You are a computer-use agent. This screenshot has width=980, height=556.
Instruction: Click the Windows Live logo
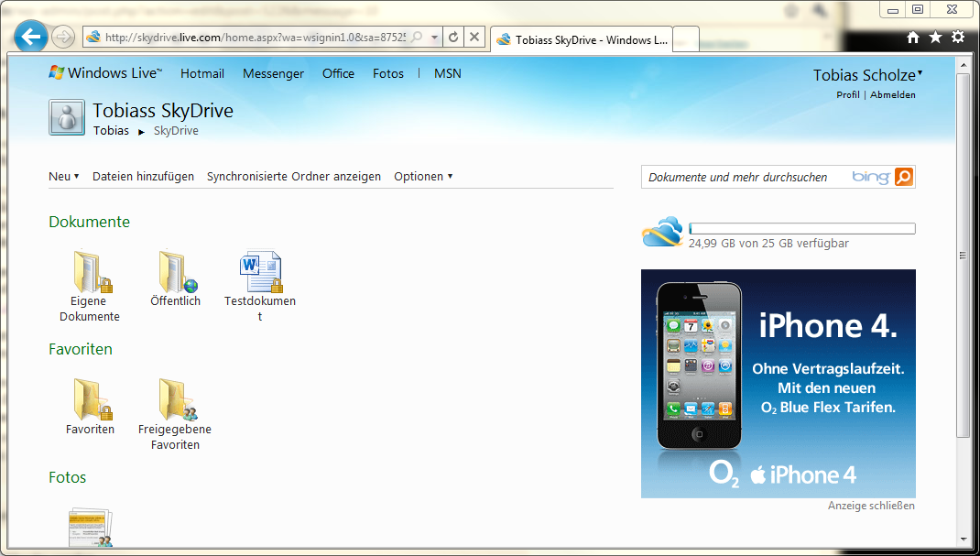pos(105,73)
